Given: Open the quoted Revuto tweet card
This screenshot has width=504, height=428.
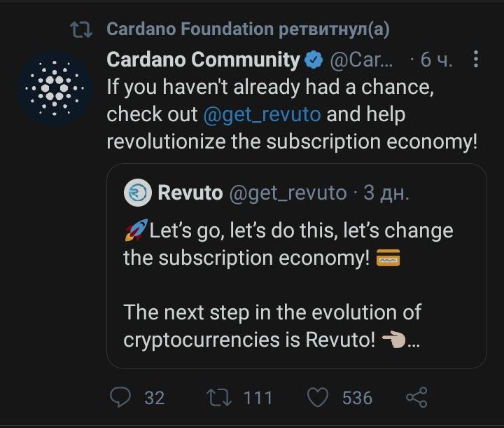Looking at the screenshot, I should click(x=296, y=287).
